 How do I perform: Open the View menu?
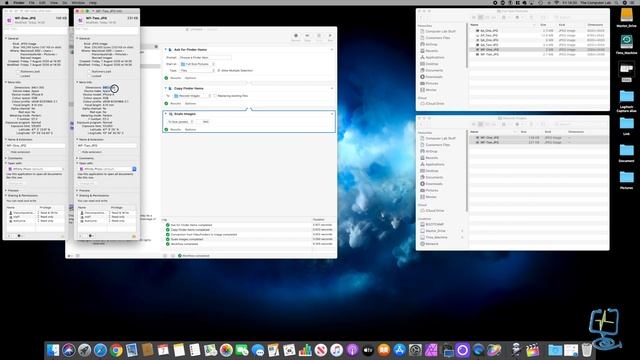53,2
